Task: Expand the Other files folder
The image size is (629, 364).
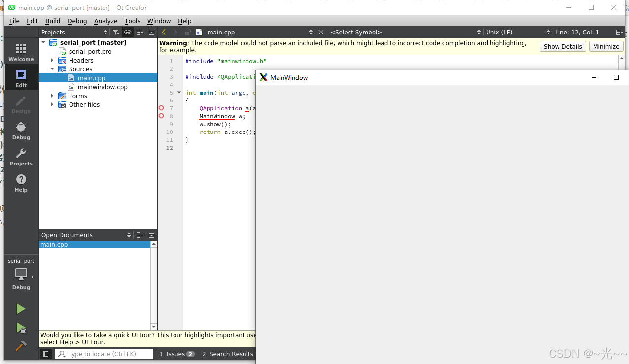Action: click(x=52, y=104)
